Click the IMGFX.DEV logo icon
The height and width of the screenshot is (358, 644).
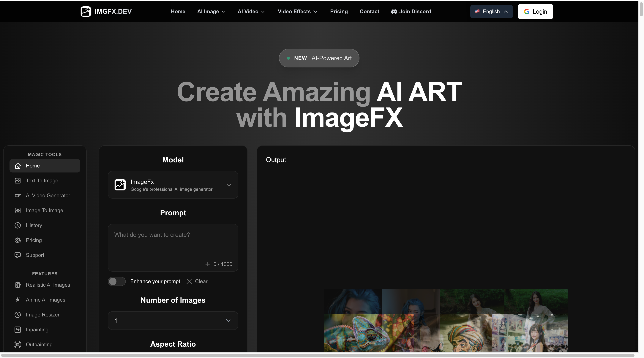point(86,12)
